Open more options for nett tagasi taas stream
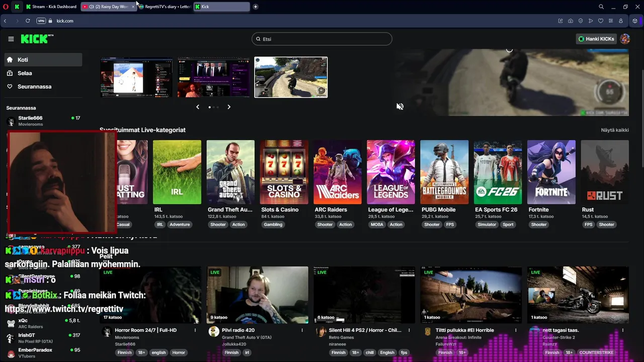Image resolution: width=644 pixels, height=362 pixels. [622, 330]
